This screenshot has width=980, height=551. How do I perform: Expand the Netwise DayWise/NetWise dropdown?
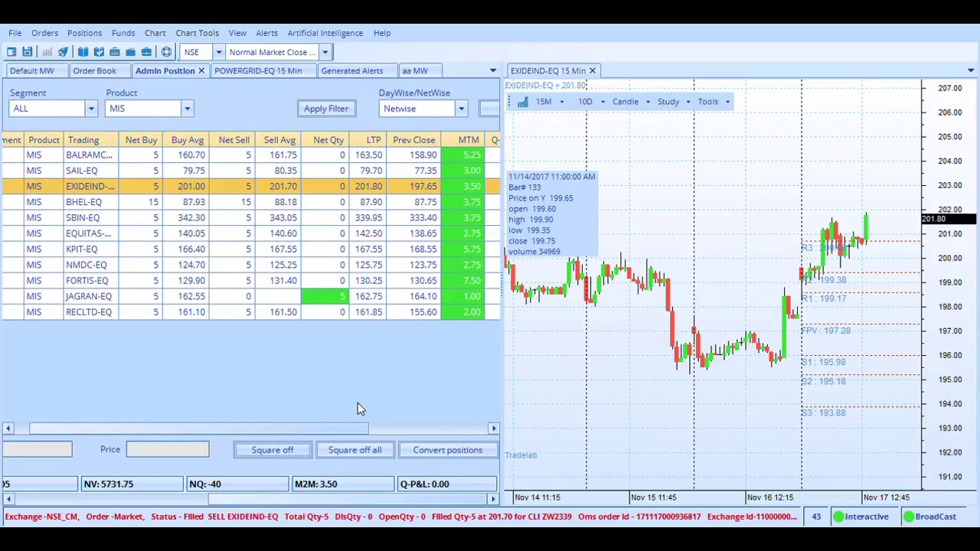[x=461, y=109]
